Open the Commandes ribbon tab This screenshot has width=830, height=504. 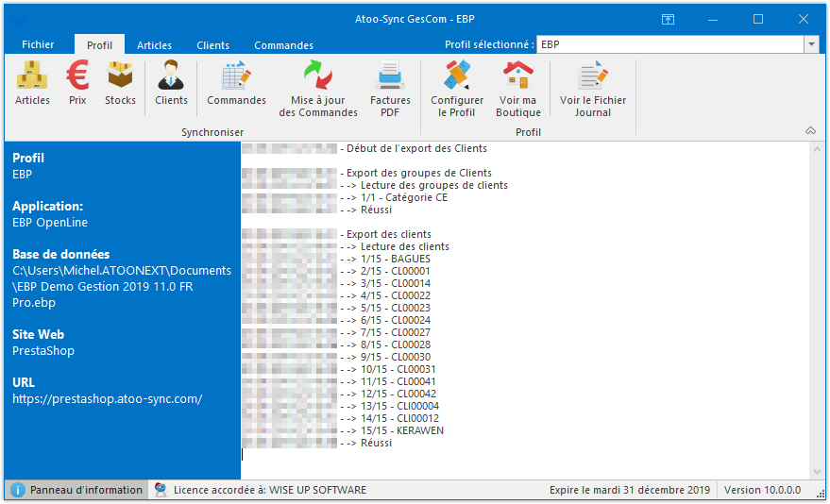click(283, 45)
